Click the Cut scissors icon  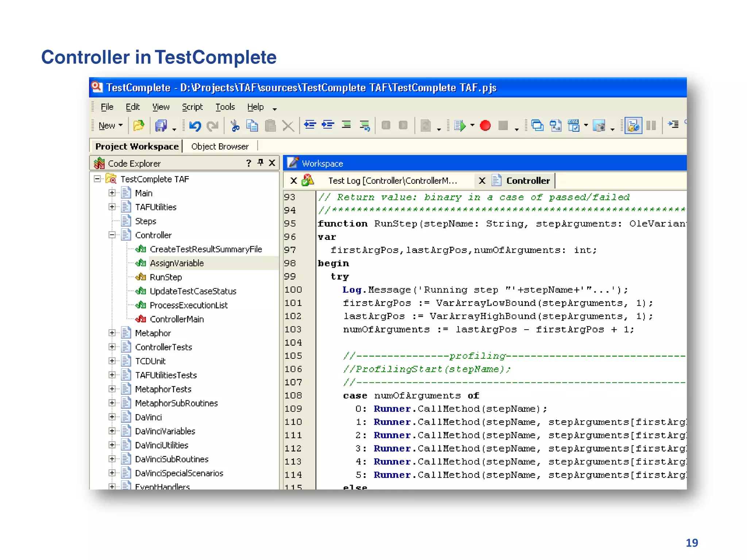pos(235,126)
